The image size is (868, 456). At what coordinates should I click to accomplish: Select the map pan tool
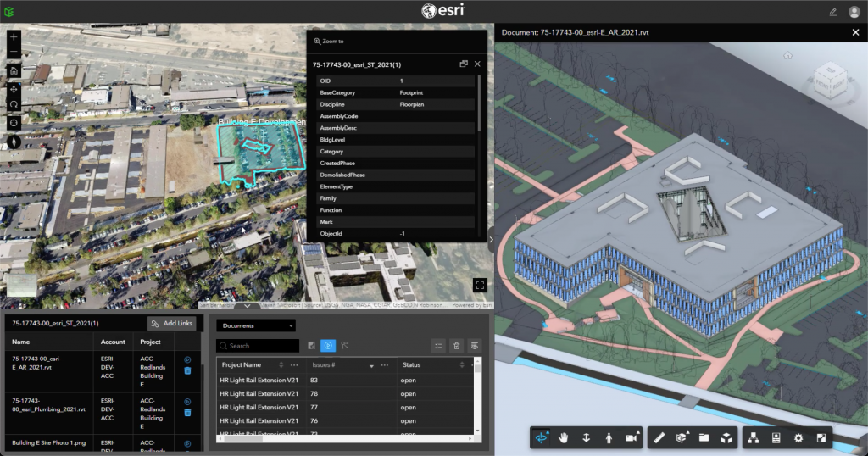tap(14, 89)
